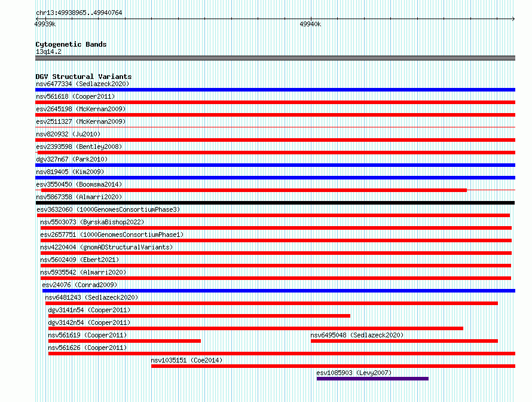Select the red bar for esv3550450
This screenshot has width=532, height=402.
[x=254, y=190]
